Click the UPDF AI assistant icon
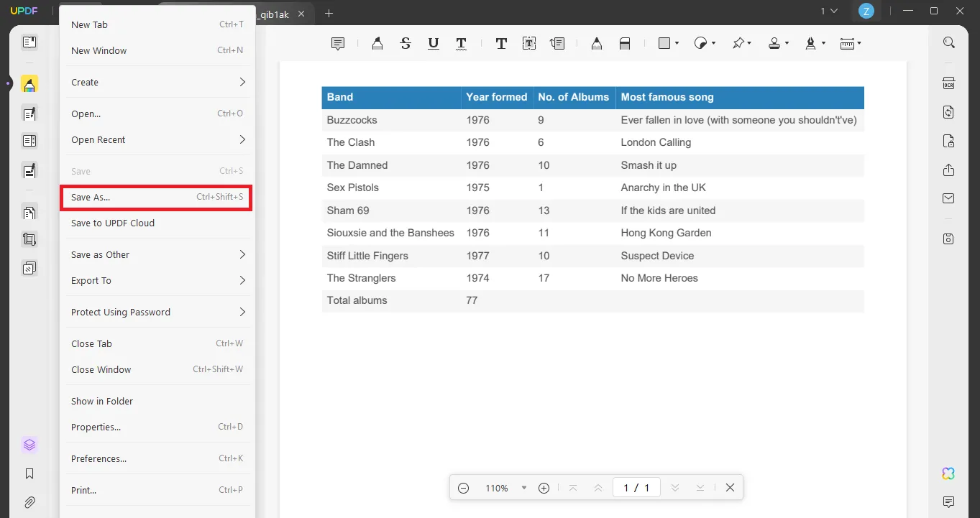The width and height of the screenshot is (980, 518). [x=949, y=473]
